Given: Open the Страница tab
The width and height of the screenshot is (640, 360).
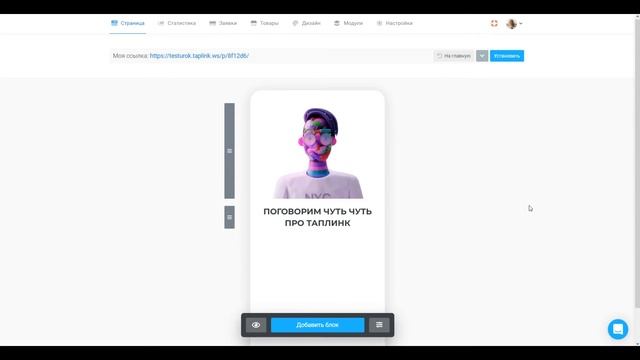Looking at the screenshot, I should [128, 23].
